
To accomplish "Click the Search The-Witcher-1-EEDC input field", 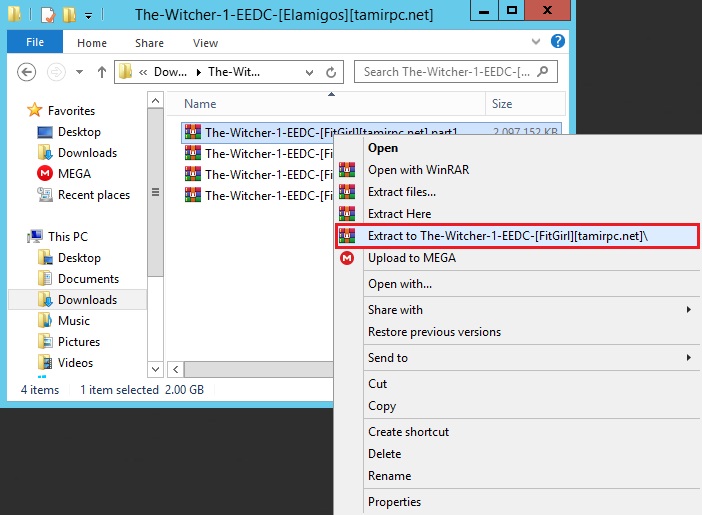I will [447, 72].
